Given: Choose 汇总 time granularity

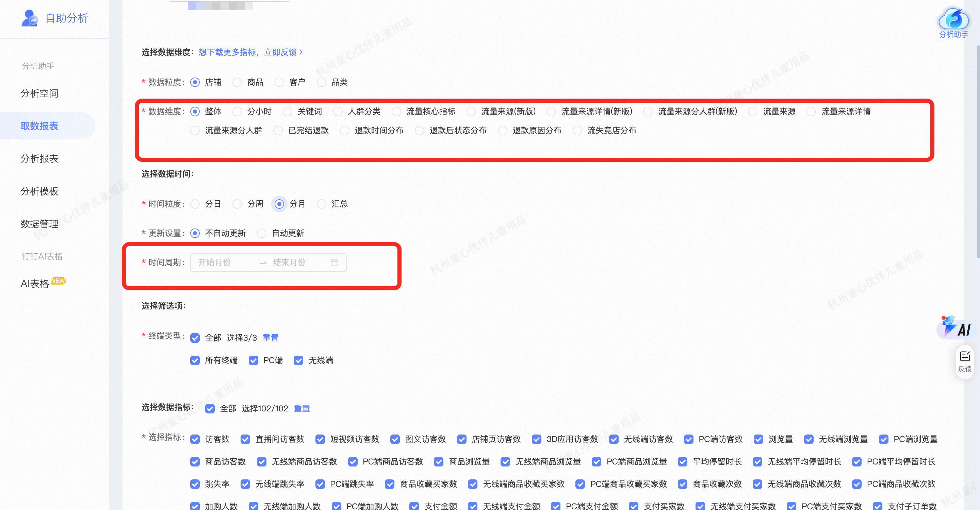Looking at the screenshot, I should [322, 204].
